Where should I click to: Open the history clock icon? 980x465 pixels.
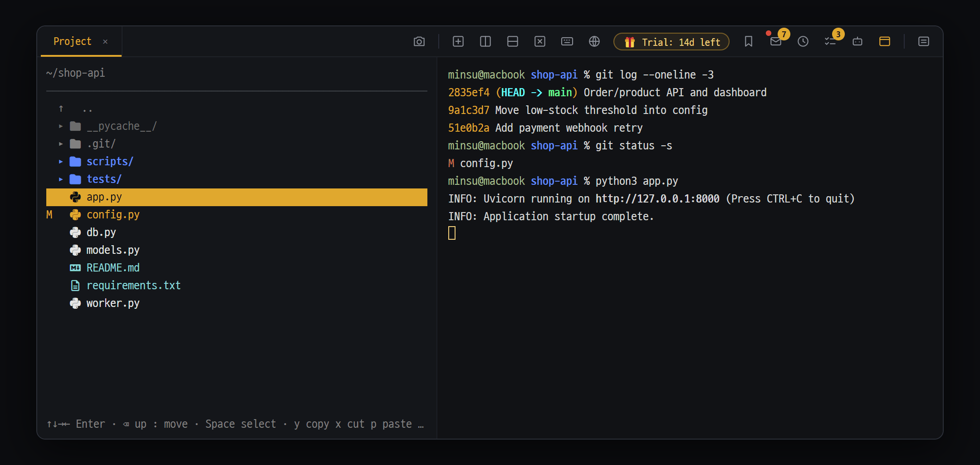pyautogui.click(x=803, y=42)
